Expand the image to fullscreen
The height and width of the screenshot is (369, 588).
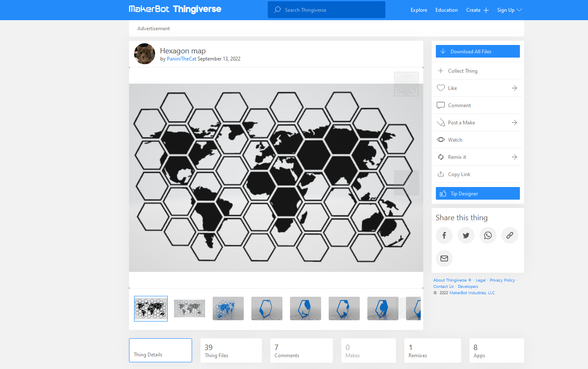[x=406, y=84]
